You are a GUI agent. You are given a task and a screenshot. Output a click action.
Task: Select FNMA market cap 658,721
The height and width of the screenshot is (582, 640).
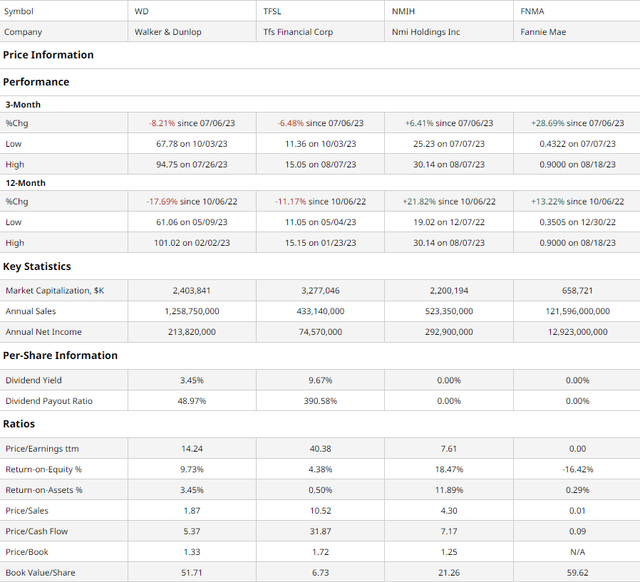coord(578,291)
